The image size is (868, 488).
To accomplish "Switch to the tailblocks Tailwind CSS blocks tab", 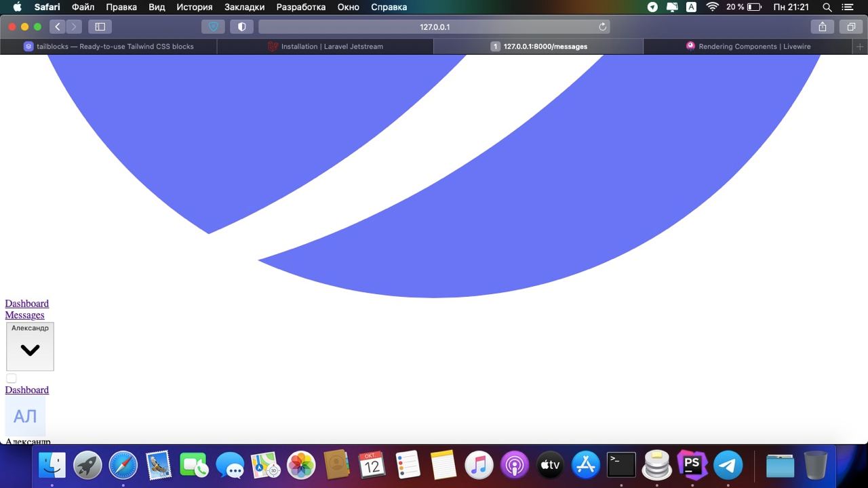I will (108, 46).
